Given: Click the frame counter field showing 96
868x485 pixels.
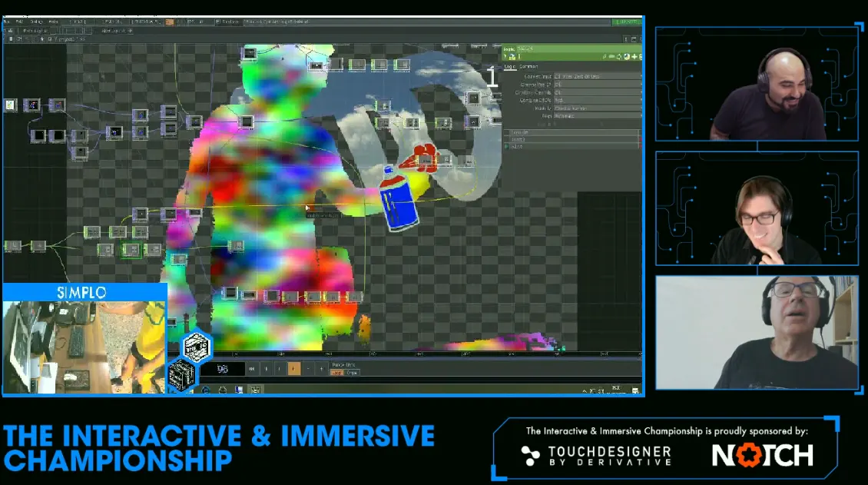Looking at the screenshot, I should click(x=223, y=369).
